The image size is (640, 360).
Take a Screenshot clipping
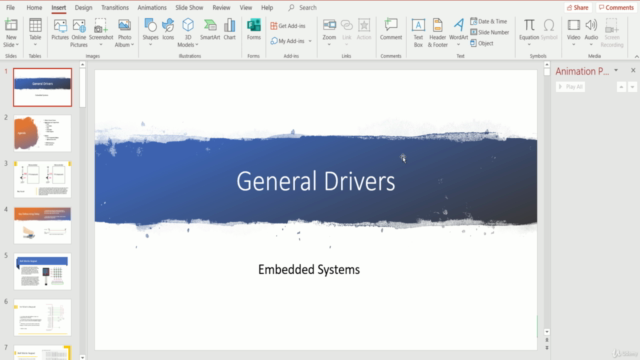pyautogui.click(x=101, y=33)
